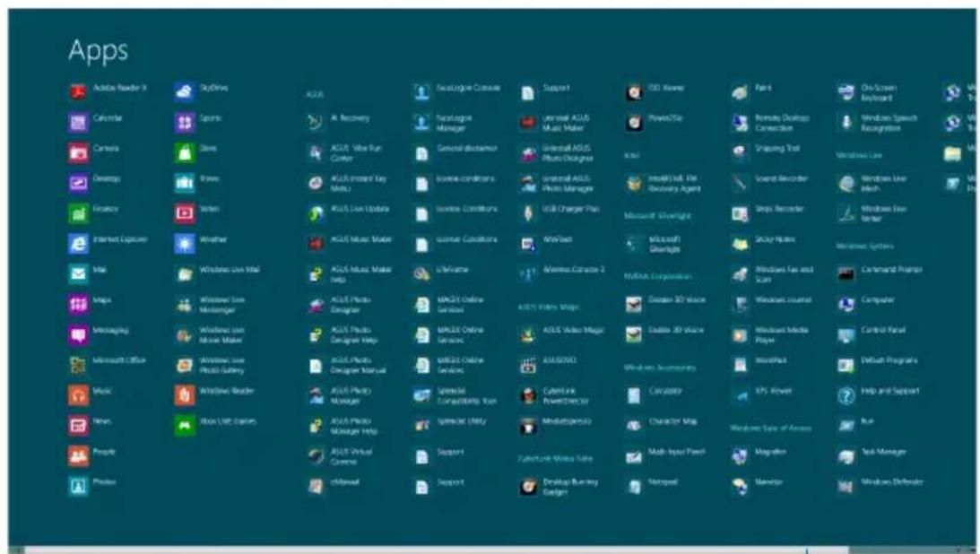
Task: Launch ASUS Live Update
Action: tap(348, 213)
